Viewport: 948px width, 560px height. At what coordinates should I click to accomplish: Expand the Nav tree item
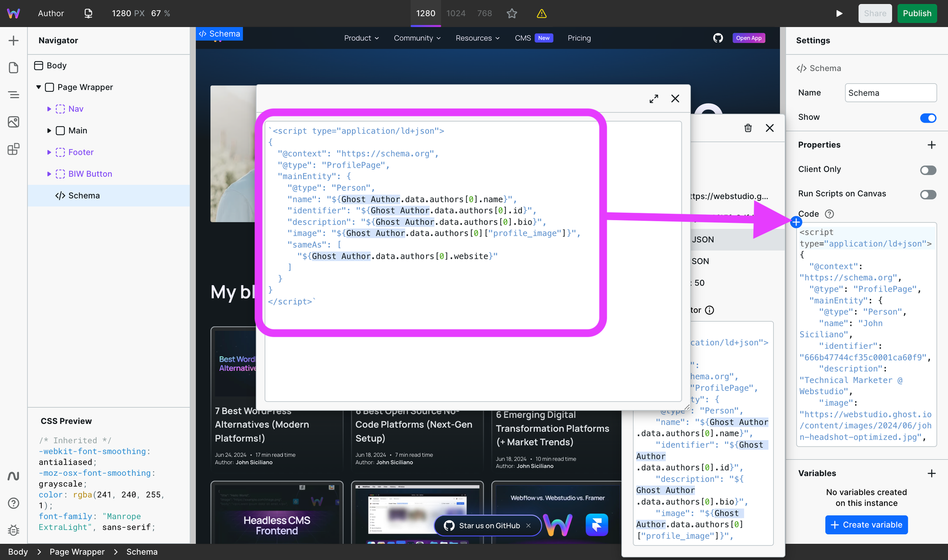pyautogui.click(x=49, y=109)
